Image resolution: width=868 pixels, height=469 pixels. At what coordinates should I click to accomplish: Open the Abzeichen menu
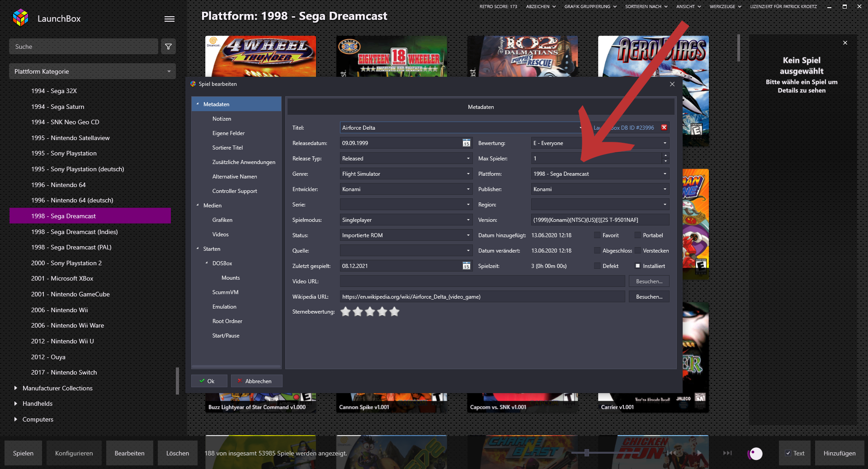(541, 7)
